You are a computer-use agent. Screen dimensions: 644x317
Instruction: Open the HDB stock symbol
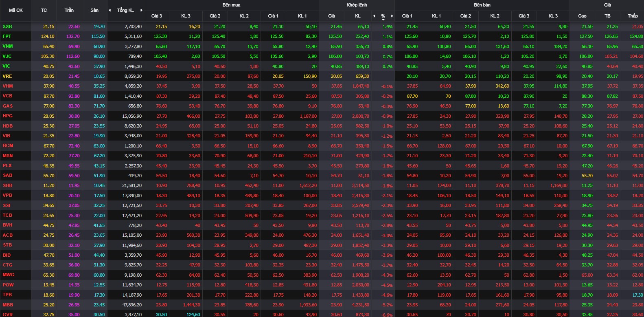(x=7, y=126)
